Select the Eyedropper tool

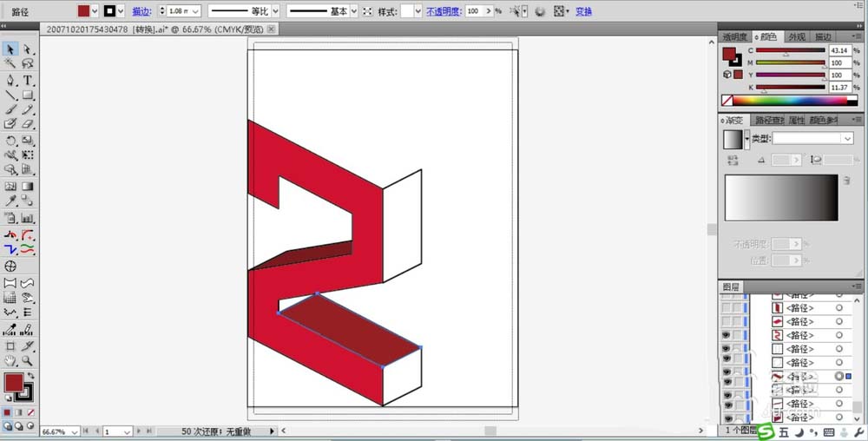(x=10, y=201)
